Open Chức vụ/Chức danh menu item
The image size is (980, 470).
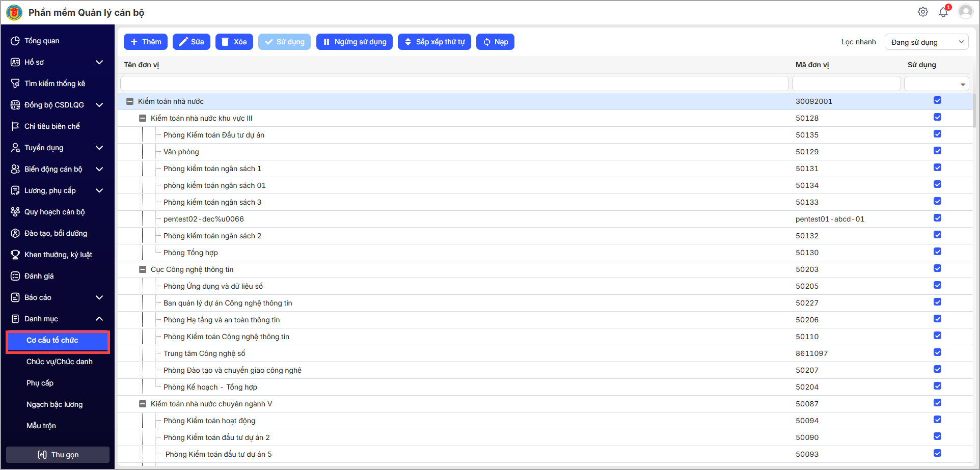coord(59,362)
